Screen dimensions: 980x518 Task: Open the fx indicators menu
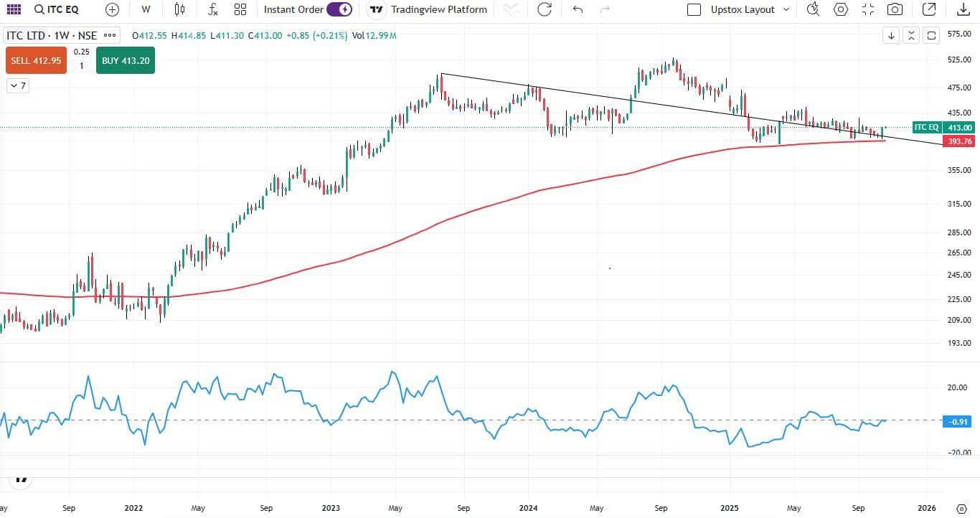(x=212, y=9)
